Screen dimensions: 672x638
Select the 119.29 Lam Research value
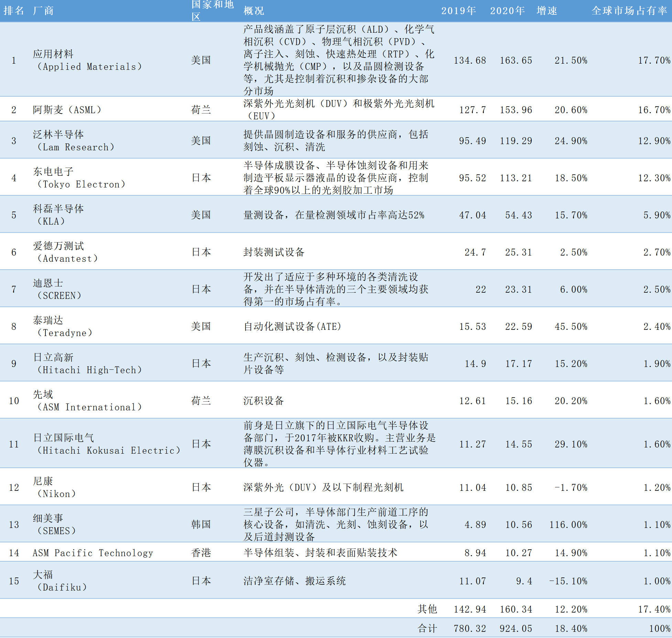coord(516,141)
